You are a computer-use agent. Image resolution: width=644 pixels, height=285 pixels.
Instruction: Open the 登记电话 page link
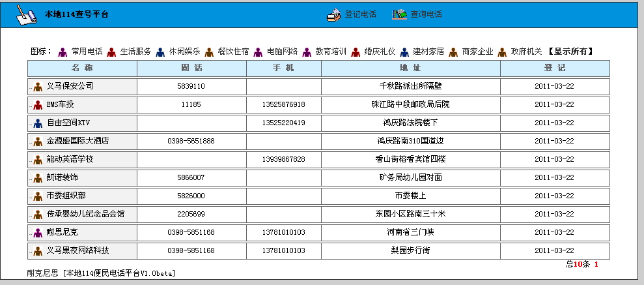(x=360, y=14)
